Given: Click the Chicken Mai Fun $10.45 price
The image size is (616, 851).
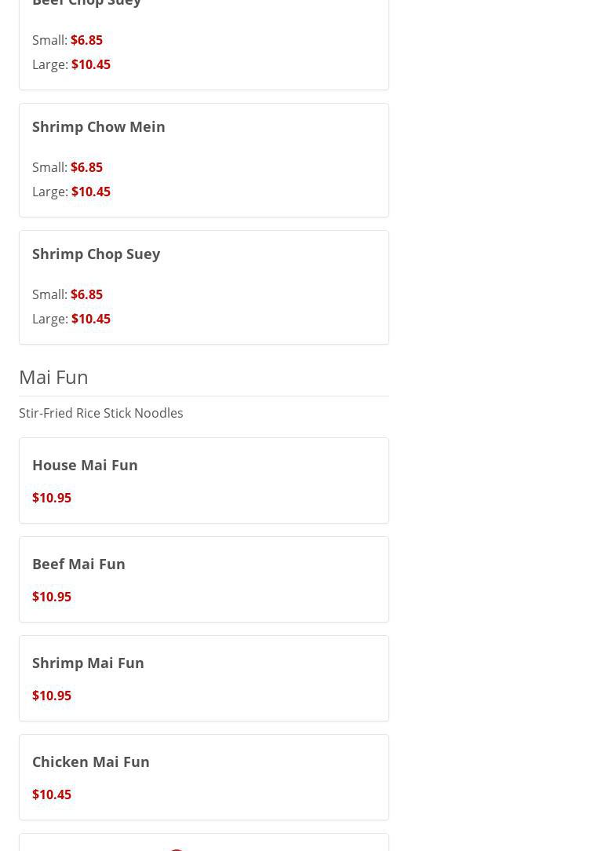Looking at the screenshot, I should pyautogui.click(x=52, y=794).
